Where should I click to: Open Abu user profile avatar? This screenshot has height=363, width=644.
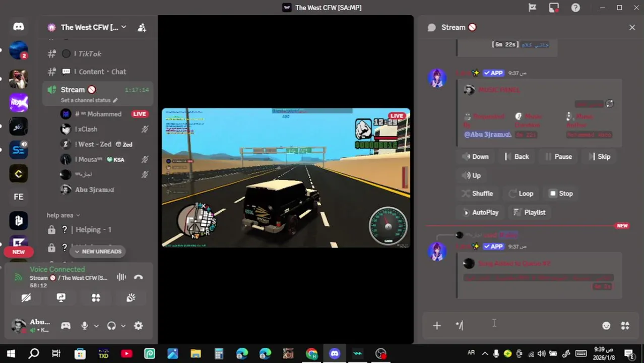click(19, 326)
